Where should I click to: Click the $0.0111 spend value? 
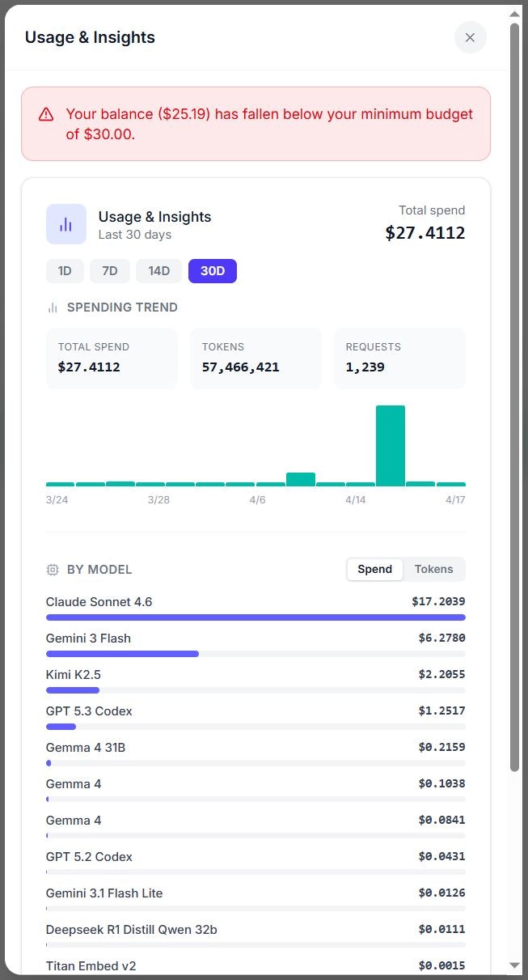point(441,930)
